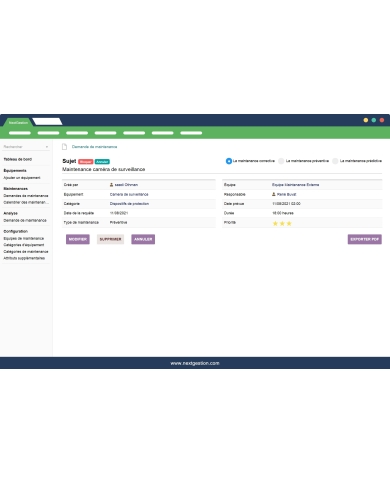390x484 pixels.
Task: Click the 11/08/2021 request date value
Action: [x=119, y=213]
